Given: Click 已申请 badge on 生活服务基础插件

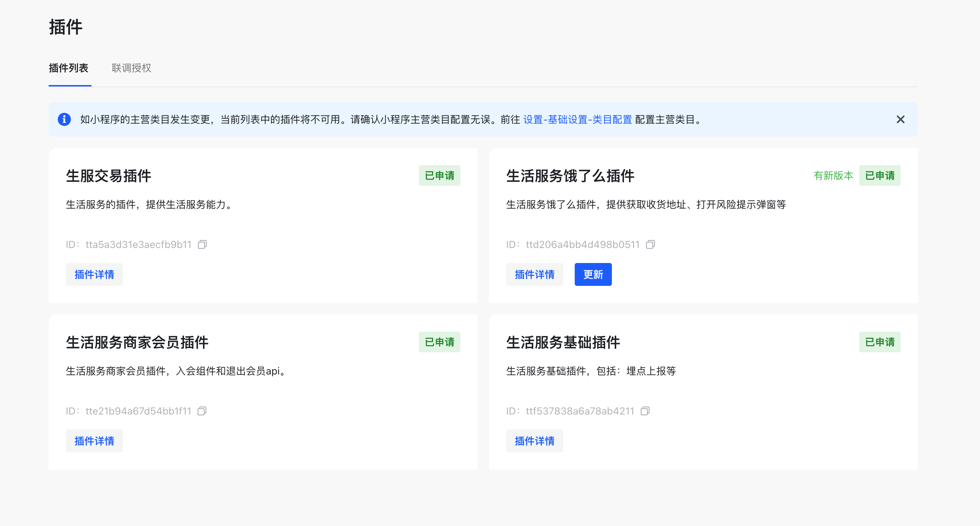Looking at the screenshot, I should pos(880,342).
